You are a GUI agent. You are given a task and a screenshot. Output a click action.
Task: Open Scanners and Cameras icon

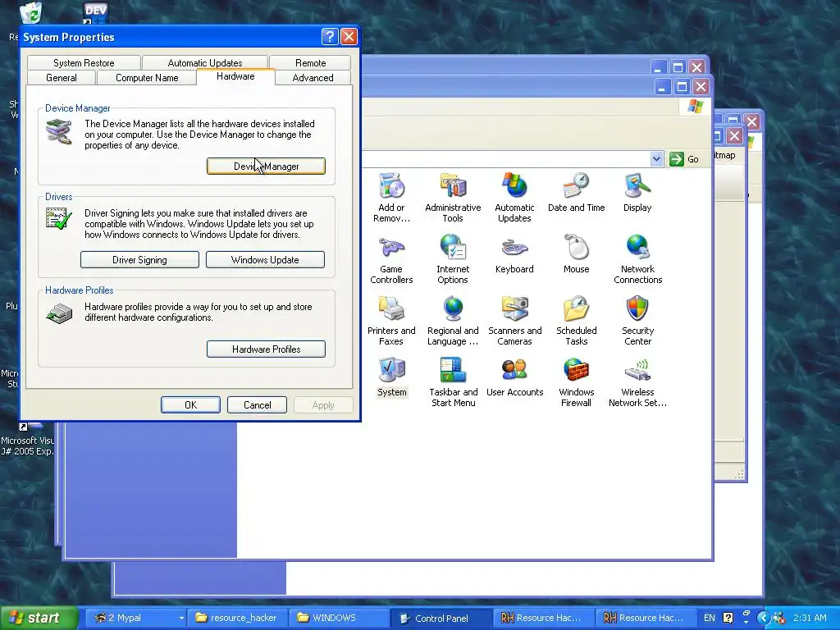[514, 320]
